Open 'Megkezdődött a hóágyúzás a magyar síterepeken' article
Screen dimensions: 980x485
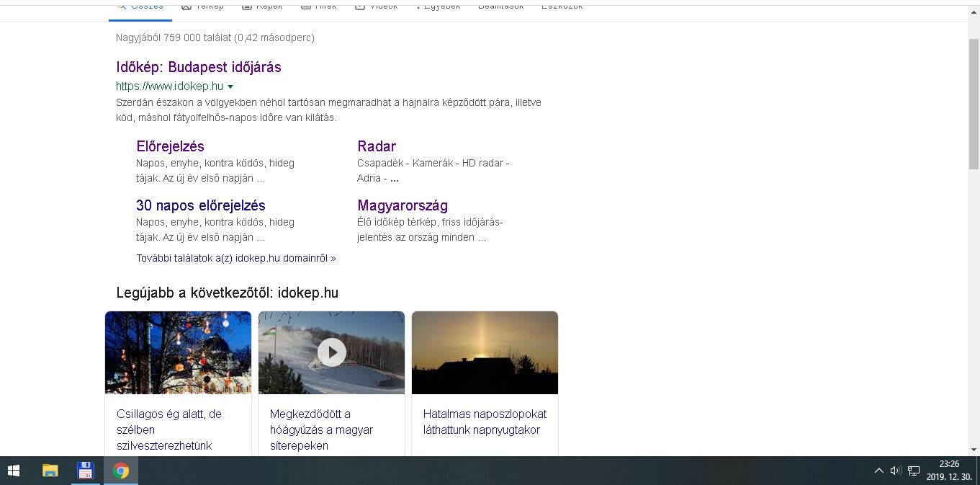322,430
